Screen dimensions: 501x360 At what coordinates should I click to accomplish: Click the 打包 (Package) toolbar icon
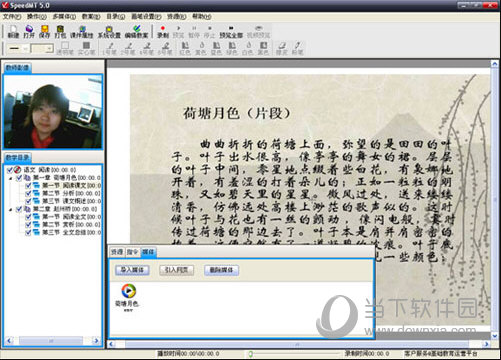60,32
